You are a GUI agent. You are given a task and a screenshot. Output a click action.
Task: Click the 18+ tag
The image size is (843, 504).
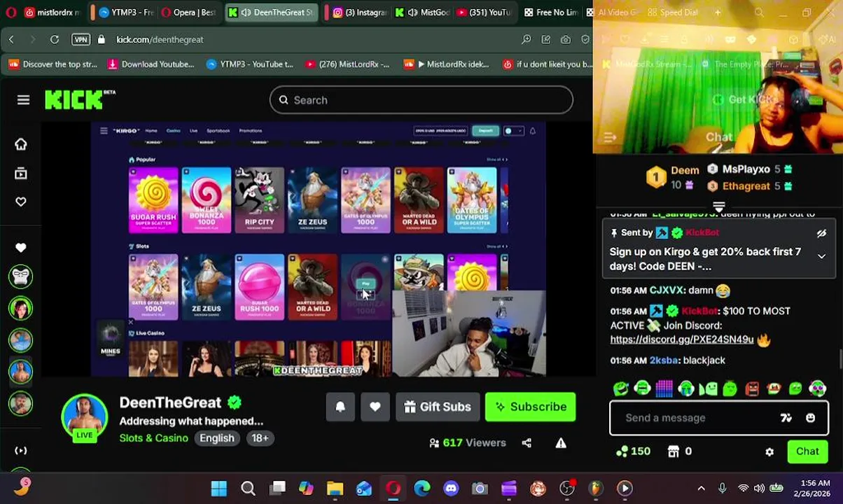click(260, 438)
